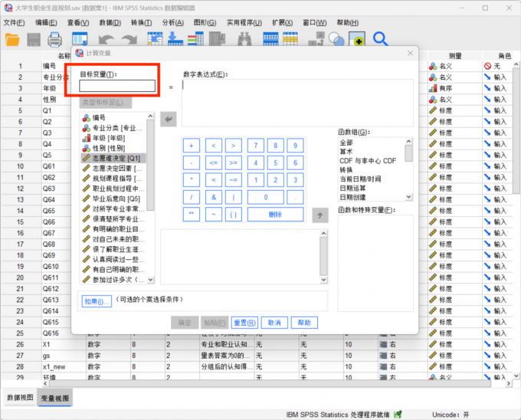This screenshot has height=420, width=521.
Task: Click the less-than-or-equal <= key
Action: pyautogui.click(x=214, y=162)
